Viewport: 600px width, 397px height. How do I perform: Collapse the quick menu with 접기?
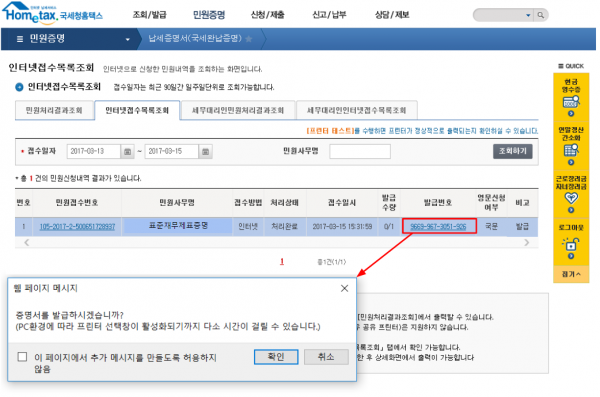pos(571,274)
